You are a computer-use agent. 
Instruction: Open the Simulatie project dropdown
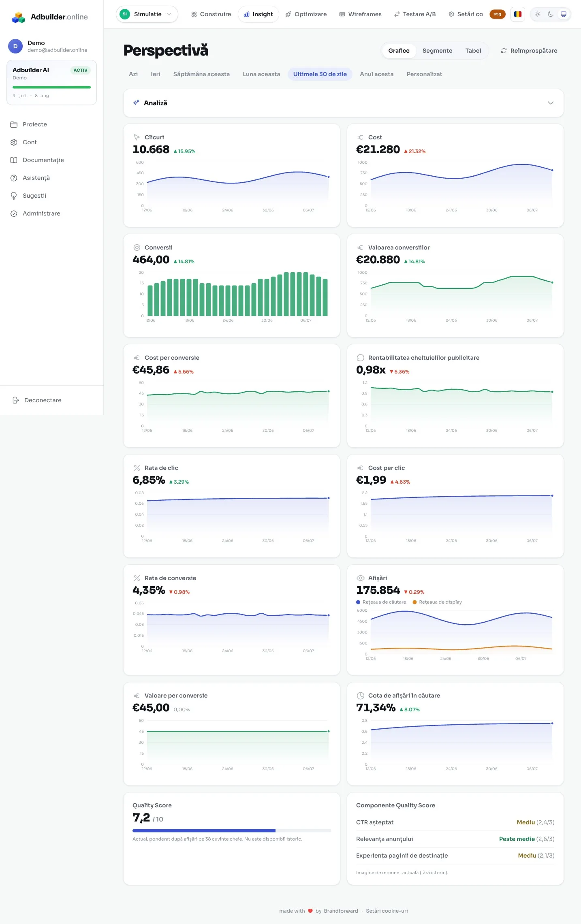click(147, 14)
